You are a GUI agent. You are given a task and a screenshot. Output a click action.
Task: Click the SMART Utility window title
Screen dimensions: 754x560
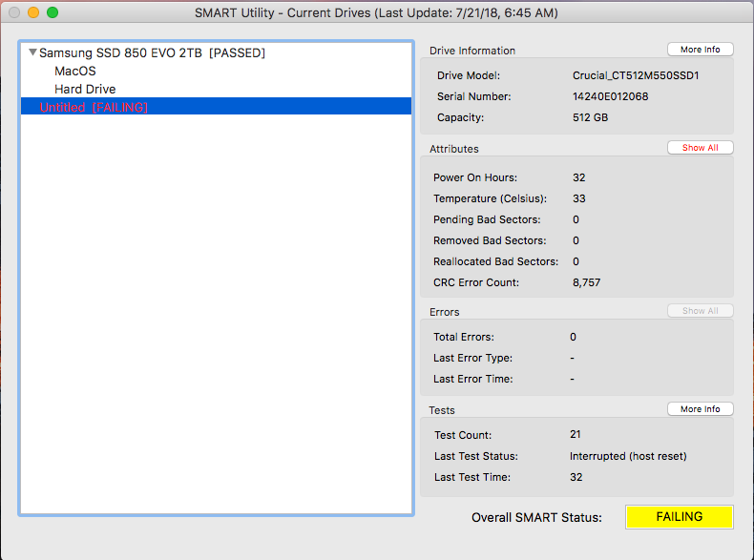[376, 13]
